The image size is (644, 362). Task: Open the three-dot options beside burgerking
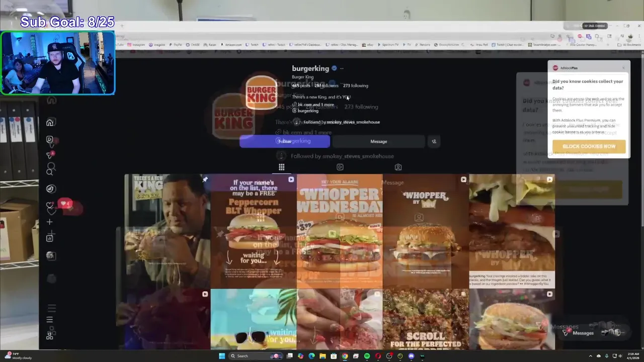[x=342, y=68]
